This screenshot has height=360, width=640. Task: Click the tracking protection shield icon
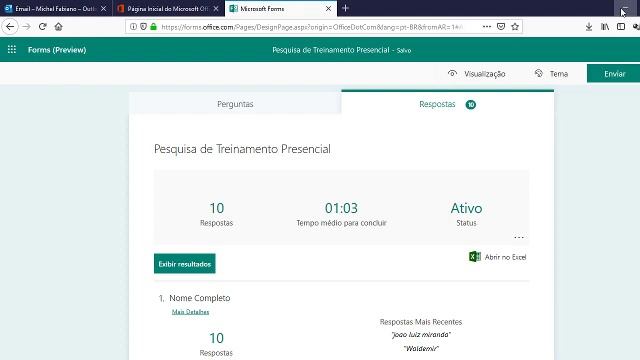pyautogui.click(x=143, y=27)
